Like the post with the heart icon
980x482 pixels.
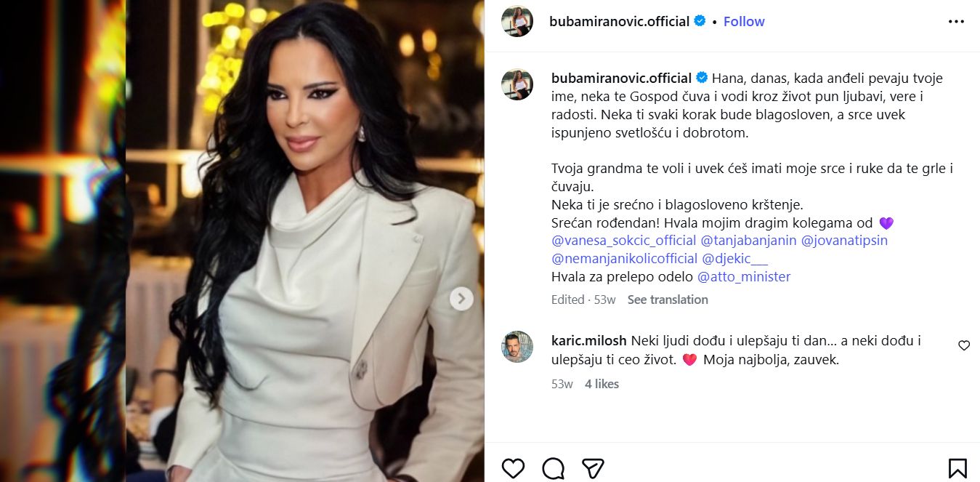point(513,468)
